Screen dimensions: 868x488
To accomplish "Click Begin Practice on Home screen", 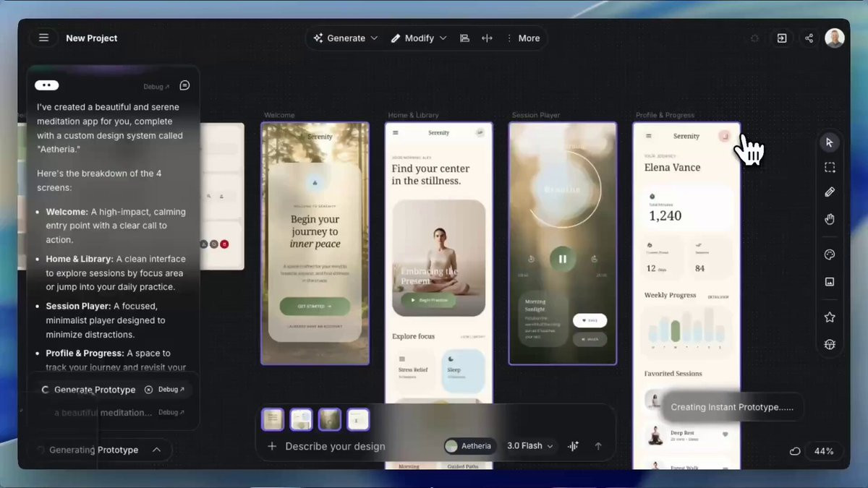I will coord(430,300).
